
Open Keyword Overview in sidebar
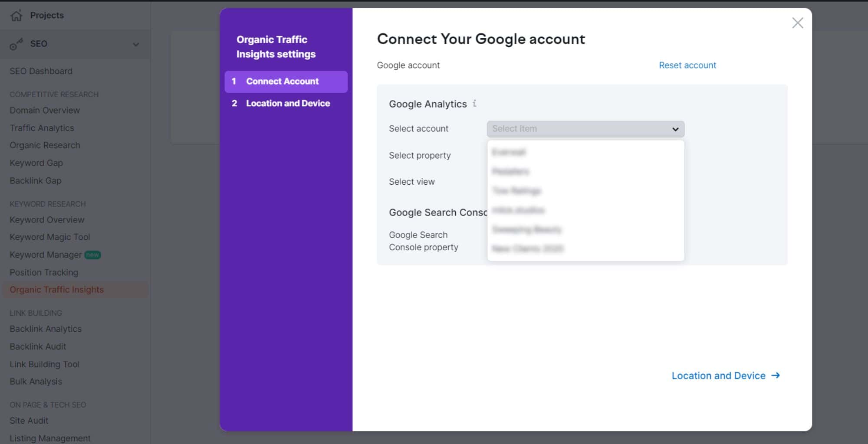tap(47, 220)
